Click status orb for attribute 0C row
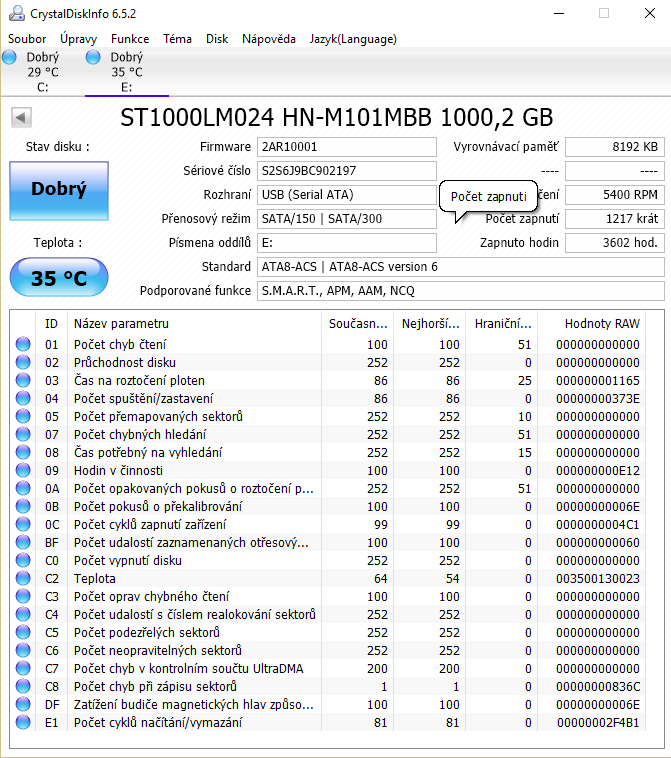The height and width of the screenshot is (758, 671). pos(23,524)
